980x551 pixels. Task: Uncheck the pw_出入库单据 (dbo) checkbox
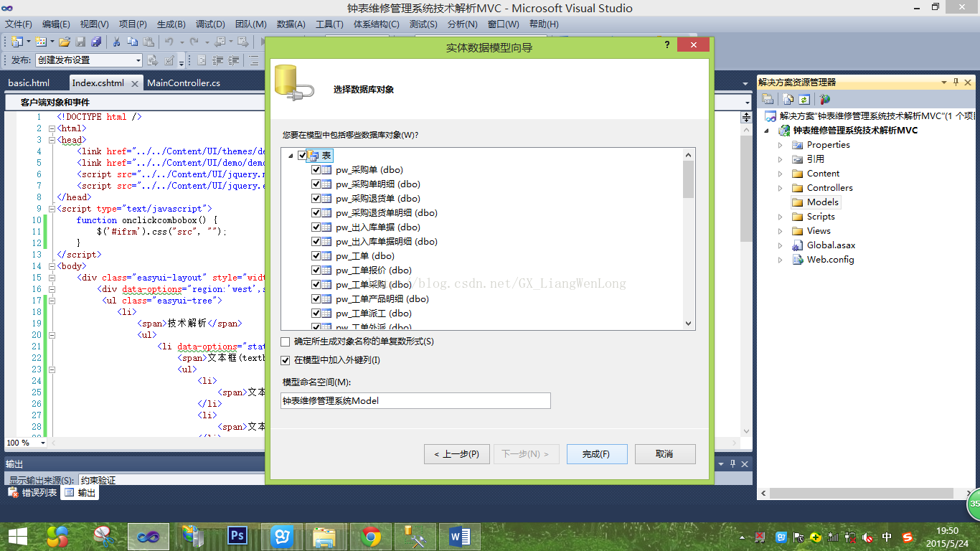(316, 227)
